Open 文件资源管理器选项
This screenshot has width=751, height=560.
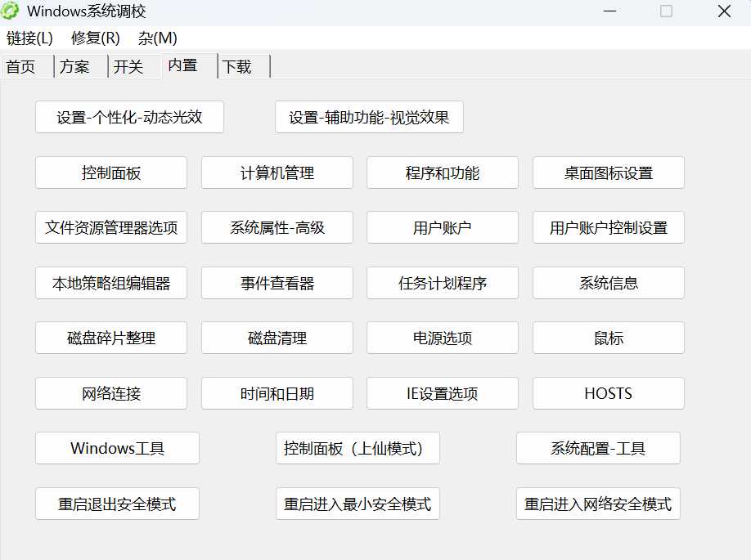111,227
